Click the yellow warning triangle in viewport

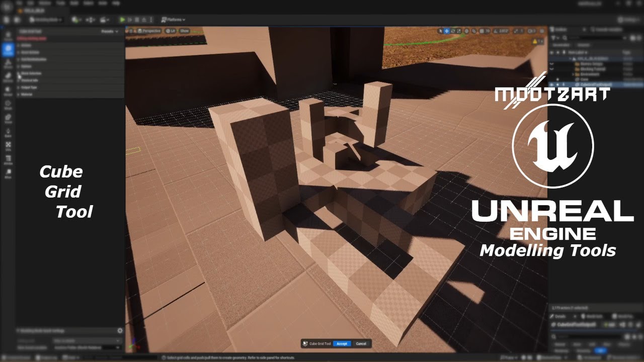(x=535, y=41)
